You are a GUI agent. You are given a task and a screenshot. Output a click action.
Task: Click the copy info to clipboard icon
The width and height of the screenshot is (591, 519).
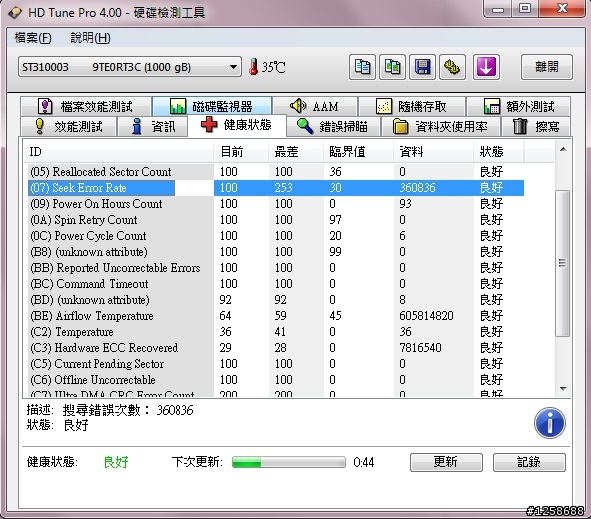[x=362, y=67]
